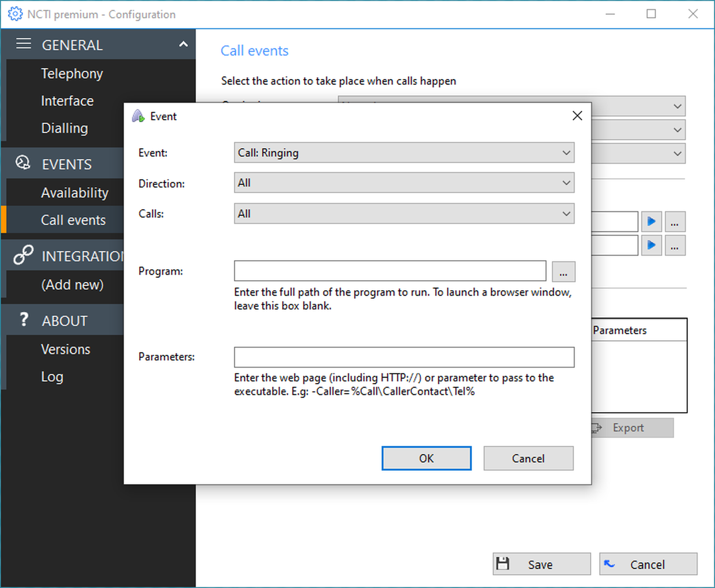Open the Versions page
The width and height of the screenshot is (715, 588).
[65, 349]
